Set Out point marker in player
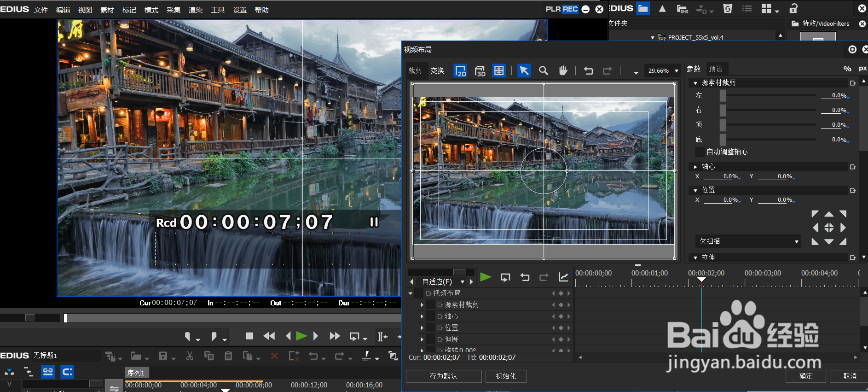This screenshot has height=392, width=868. [214, 337]
